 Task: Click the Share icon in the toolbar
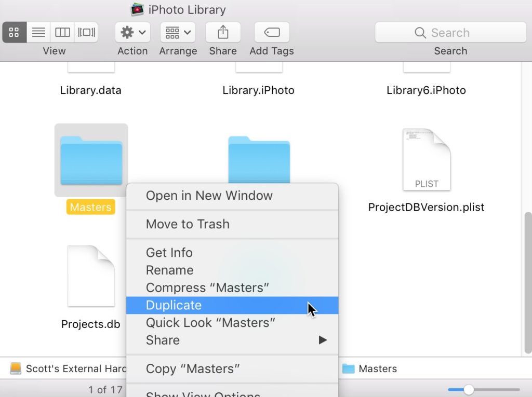[x=223, y=32]
